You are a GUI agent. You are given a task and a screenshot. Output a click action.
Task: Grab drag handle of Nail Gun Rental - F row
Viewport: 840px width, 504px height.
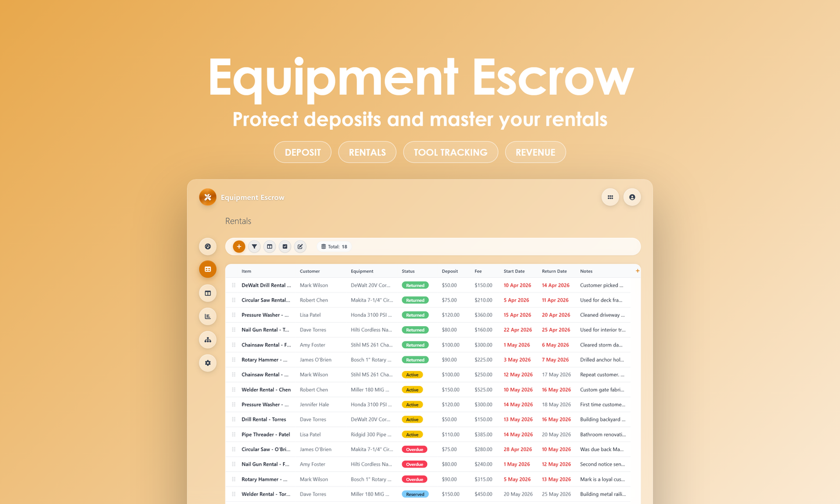click(x=234, y=464)
